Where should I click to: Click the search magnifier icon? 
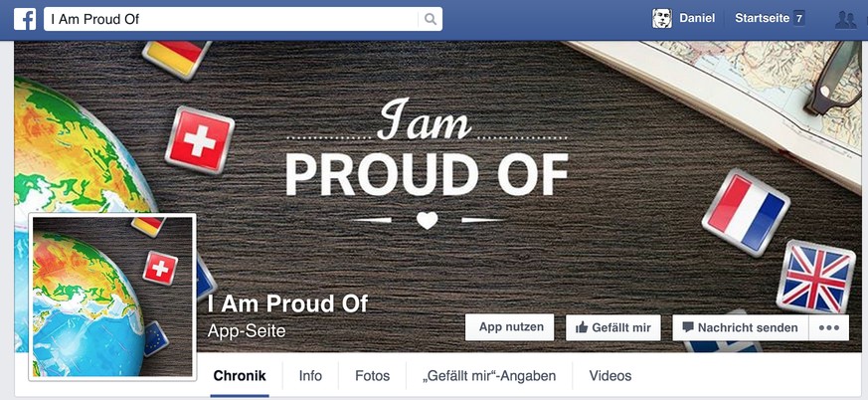point(431,19)
